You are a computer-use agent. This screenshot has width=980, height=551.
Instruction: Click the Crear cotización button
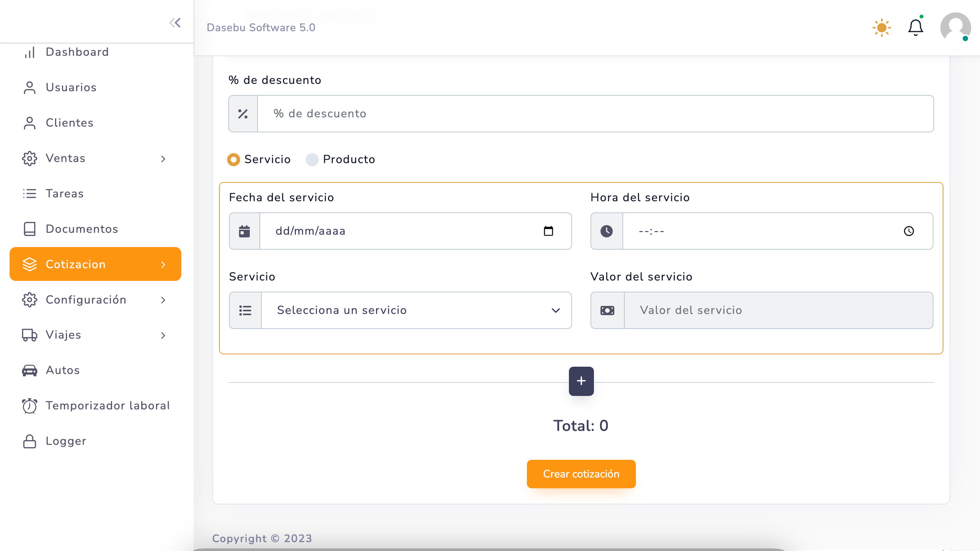pyautogui.click(x=581, y=474)
